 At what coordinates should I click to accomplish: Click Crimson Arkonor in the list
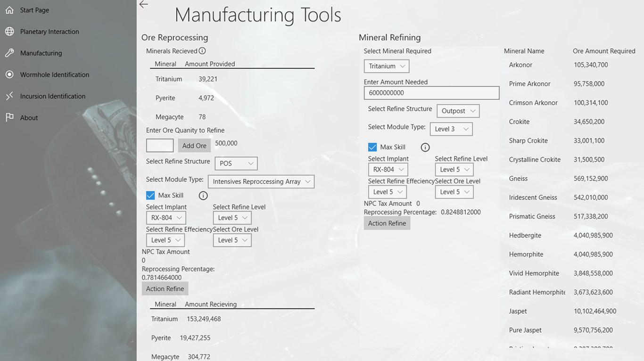coord(533,103)
